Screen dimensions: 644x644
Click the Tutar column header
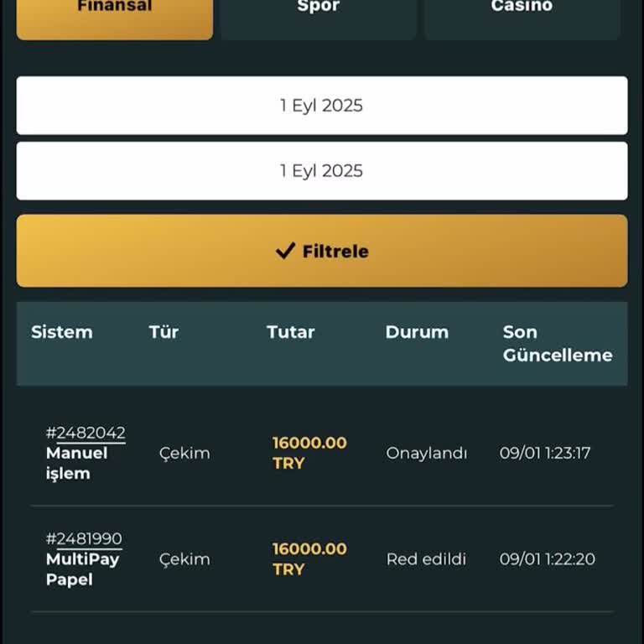[290, 332]
